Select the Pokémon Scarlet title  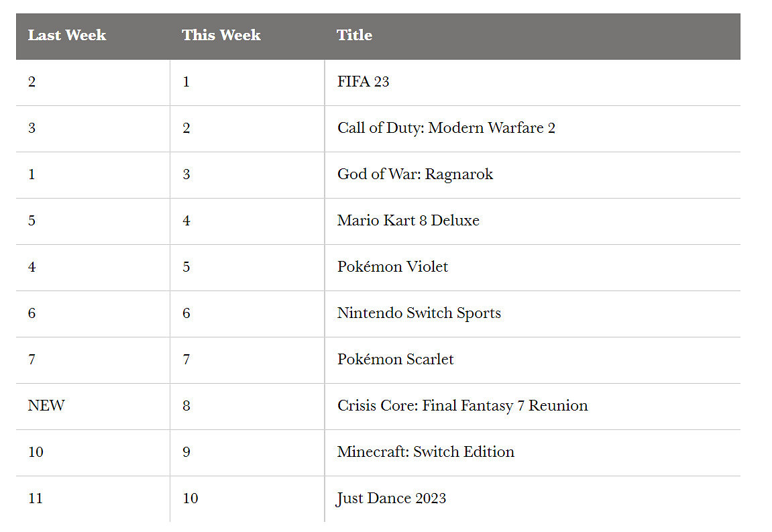[x=395, y=360]
